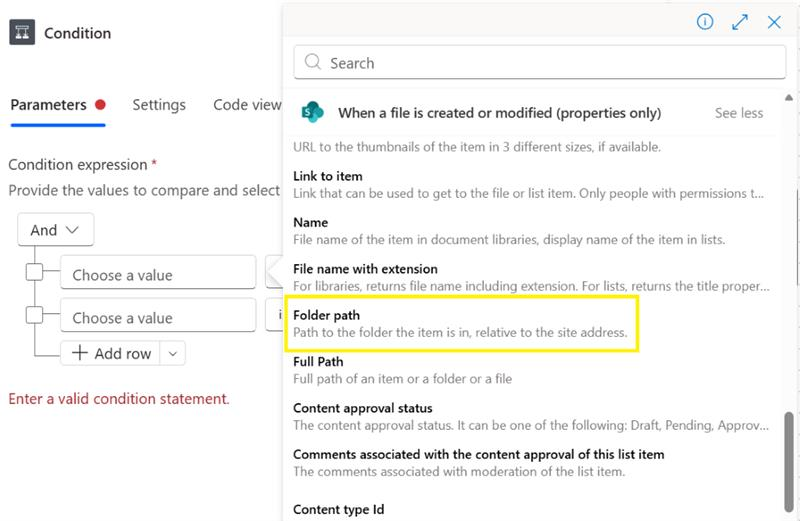Open the Parameters tab
Viewport: 800px width, 521px height.
[x=57, y=105]
